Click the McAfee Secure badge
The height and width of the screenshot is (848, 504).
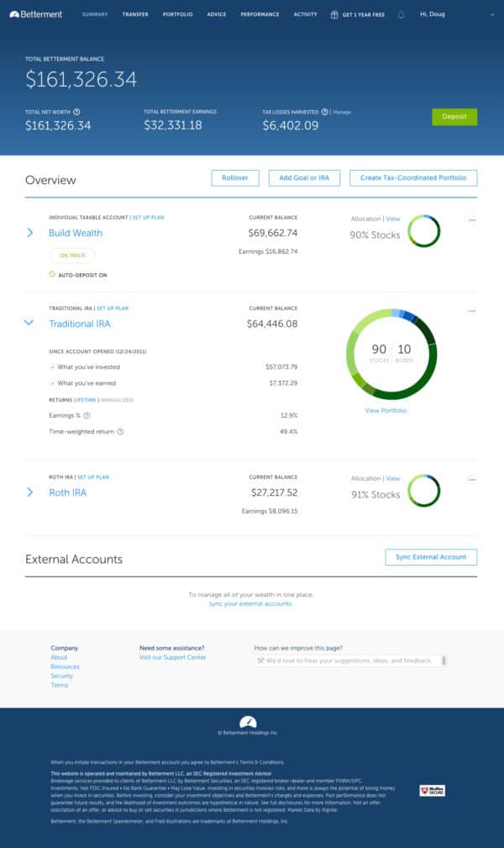pos(432,791)
